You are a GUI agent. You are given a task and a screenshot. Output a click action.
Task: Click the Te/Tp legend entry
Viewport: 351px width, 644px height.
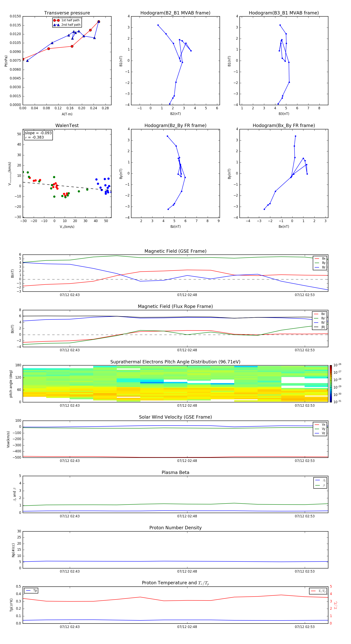318,591
